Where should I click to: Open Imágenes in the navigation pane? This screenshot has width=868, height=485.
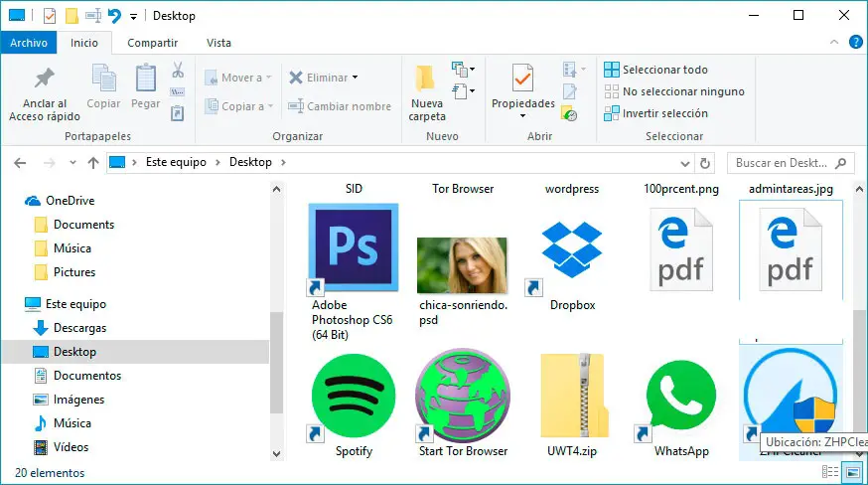coord(70,400)
